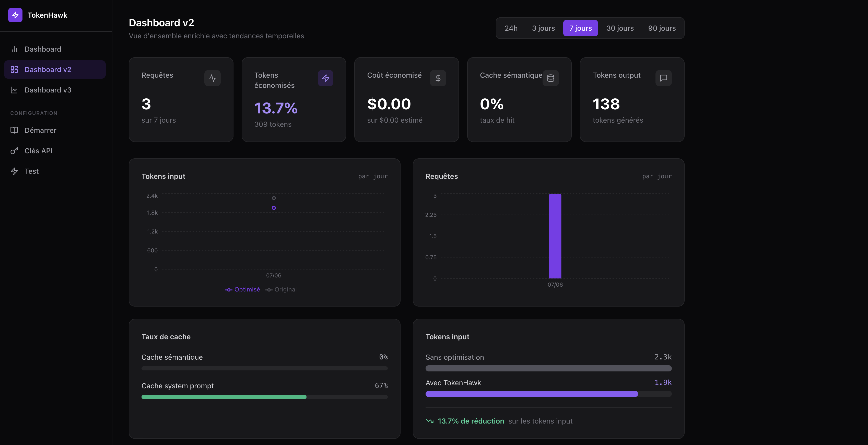Go to the Démarrer page

tap(55, 130)
